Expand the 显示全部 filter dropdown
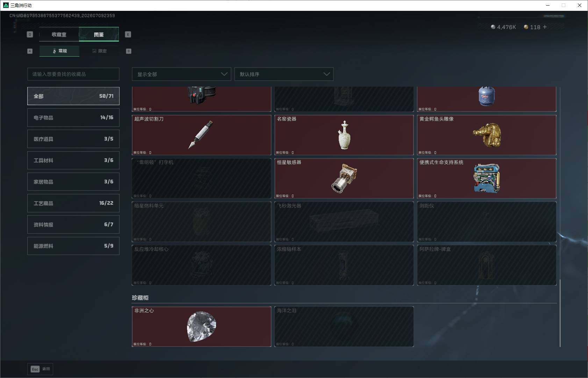This screenshot has width=588, height=378. (181, 74)
